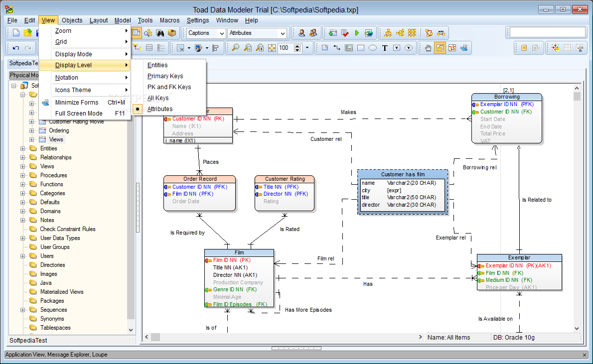Select the PK and FK Keys display level
Screen dimensions: 593x364
pyautogui.click(x=169, y=87)
